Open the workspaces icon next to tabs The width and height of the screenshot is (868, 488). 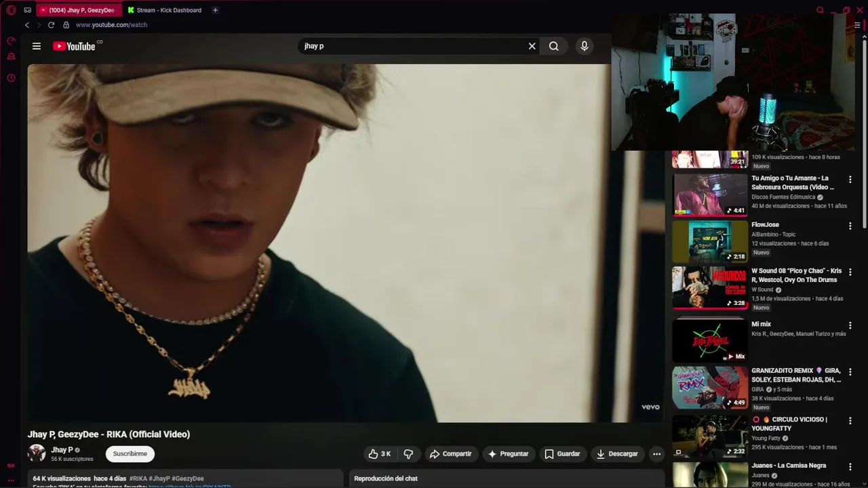[27, 10]
